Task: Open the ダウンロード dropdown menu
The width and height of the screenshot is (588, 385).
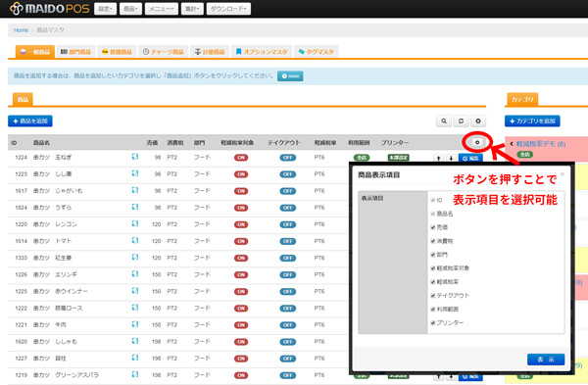Action: (x=228, y=9)
